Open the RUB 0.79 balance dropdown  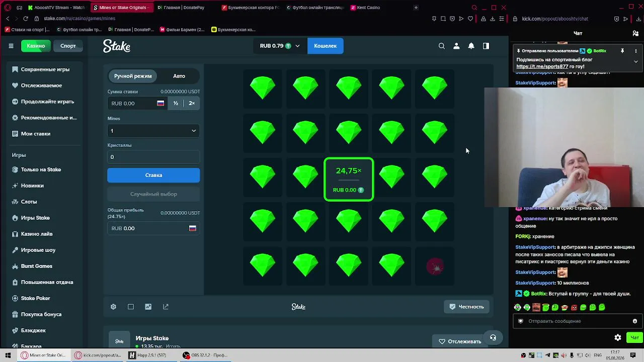[x=280, y=46]
